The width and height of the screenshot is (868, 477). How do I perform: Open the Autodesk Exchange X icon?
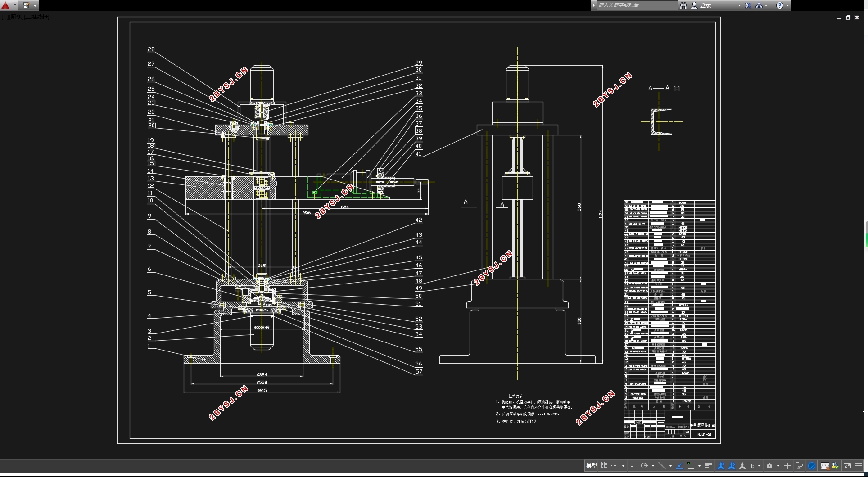748,5
